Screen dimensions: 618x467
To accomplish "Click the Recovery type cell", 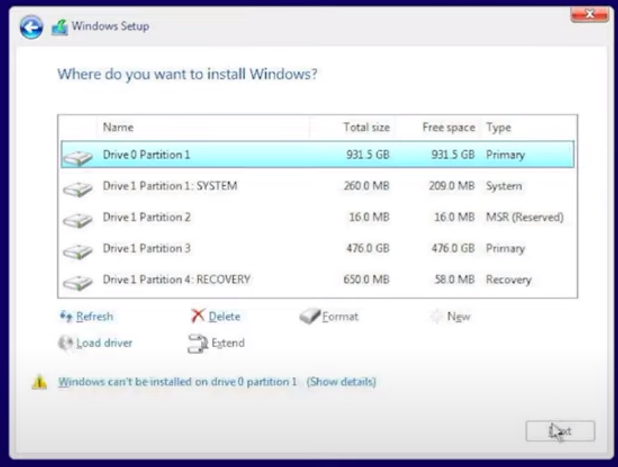I will 508,280.
